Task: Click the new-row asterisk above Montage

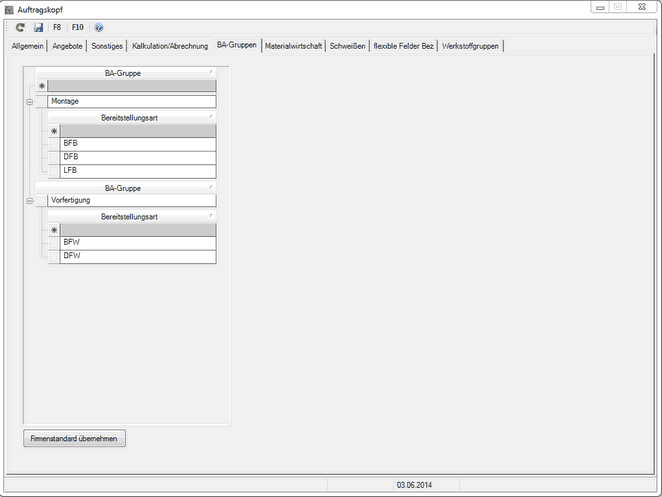Action: (41, 87)
